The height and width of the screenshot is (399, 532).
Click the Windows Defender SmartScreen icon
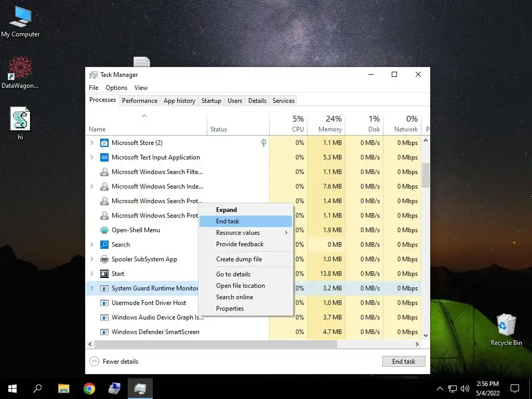click(104, 332)
